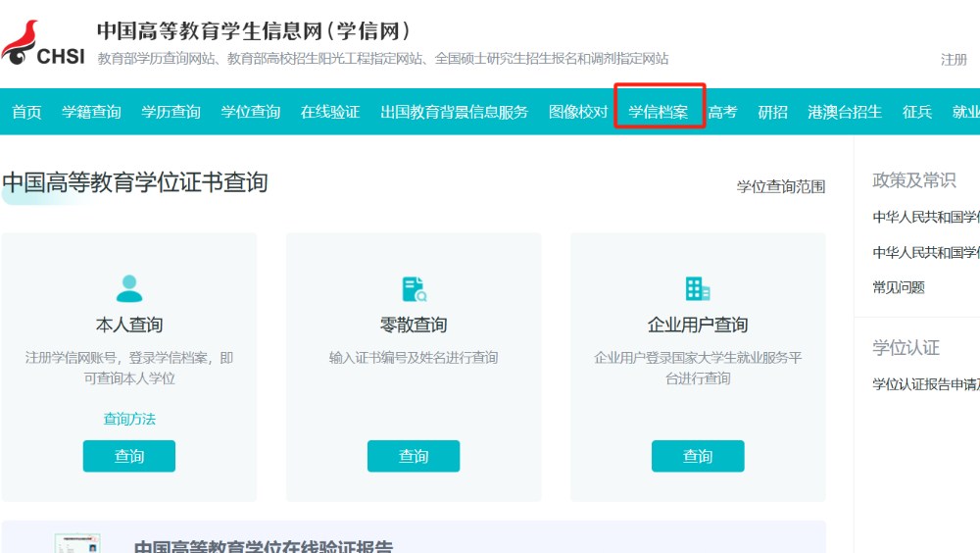The width and height of the screenshot is (980, 553).
Task: Go to 学历查询 in the nav bar
Action: pos(171,112)
